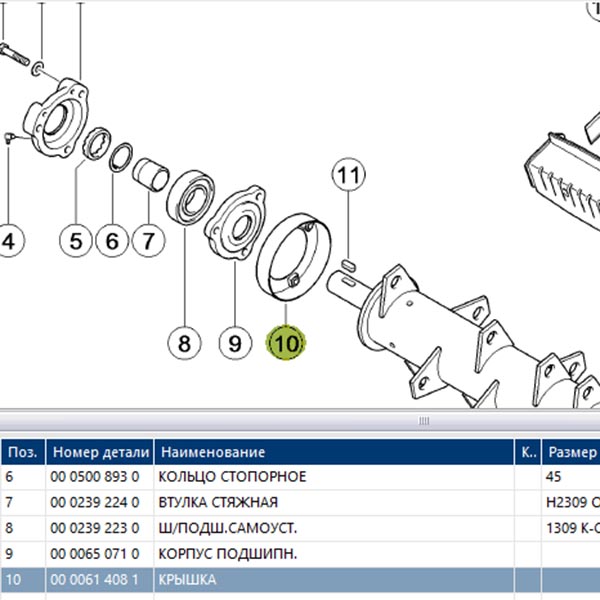
Task: Select position callout 9 in diagram
Action: coord(235,343)
